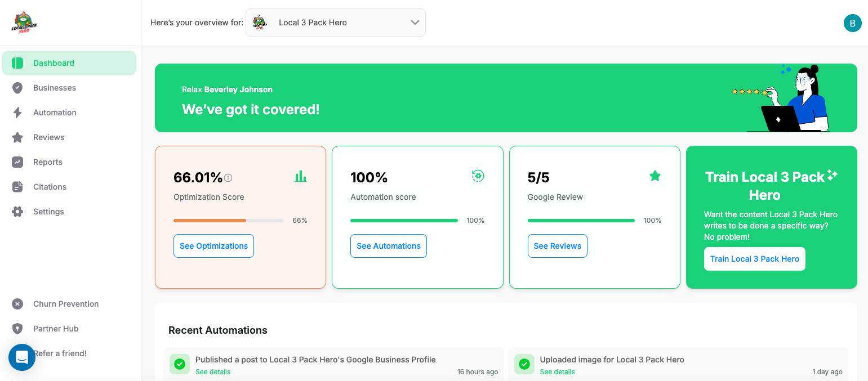Click the bar chart icon on Optimization Score card
868x381 pixels.
(301, 176)
